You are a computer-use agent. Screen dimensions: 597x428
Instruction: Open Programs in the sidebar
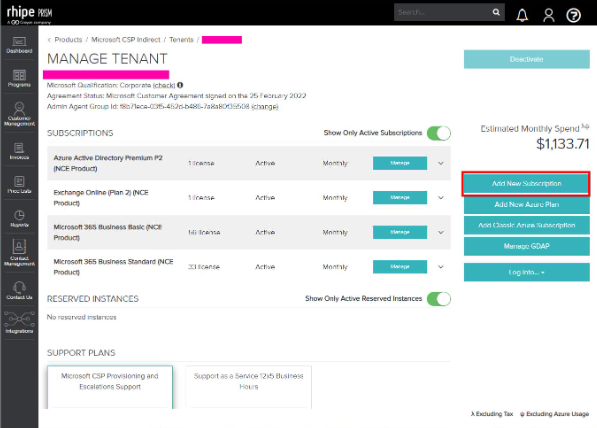coord(19,78)
